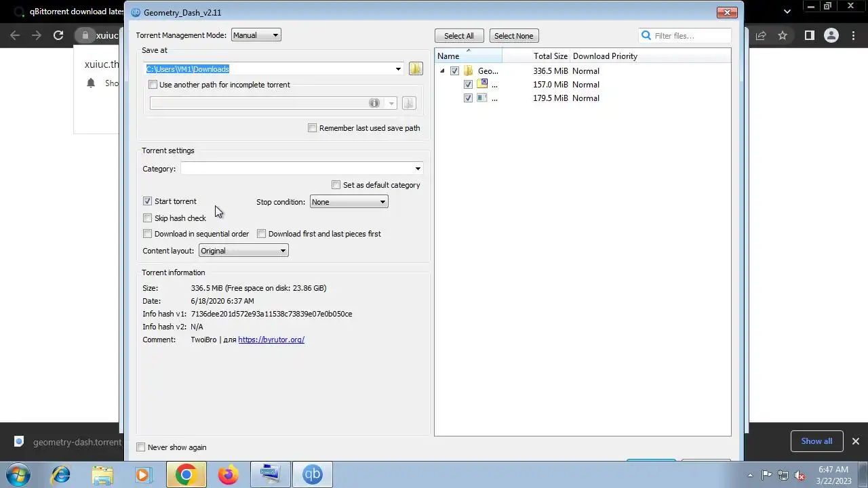Go back in Chrome
This screenshot has height=488, width=868.
coord(15,35)
